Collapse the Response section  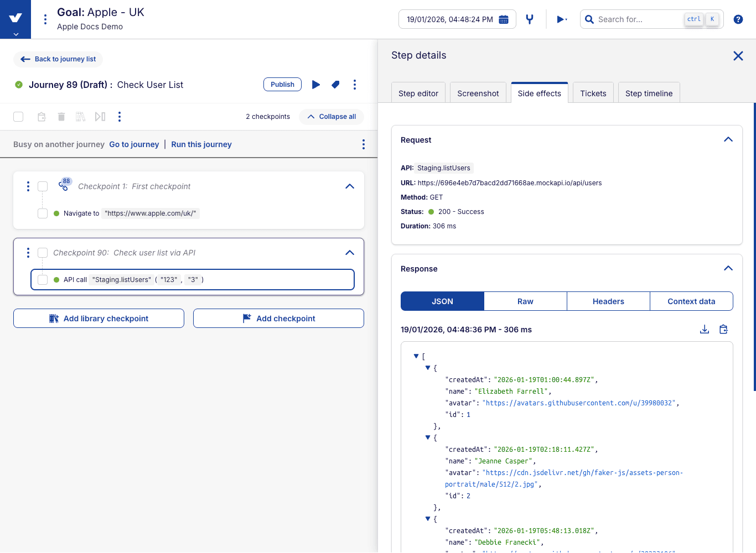pos(728,268)
